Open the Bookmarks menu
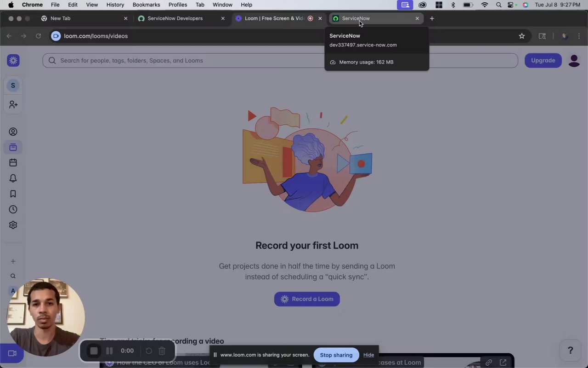The image size is (588, 368). [146, 5]
